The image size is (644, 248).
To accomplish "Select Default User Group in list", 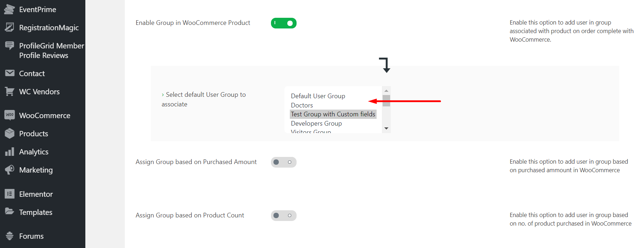I will click(x=318, y=96).
